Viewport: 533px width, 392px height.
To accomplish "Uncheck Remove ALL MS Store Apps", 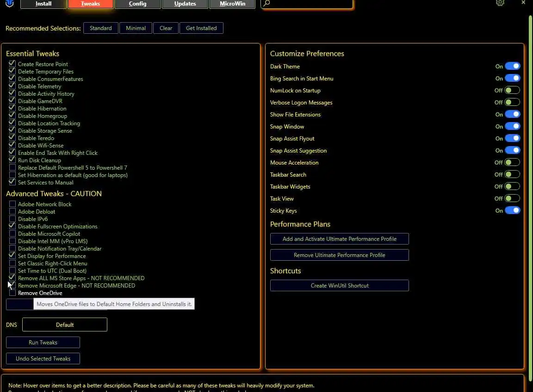I will point(12,278).
